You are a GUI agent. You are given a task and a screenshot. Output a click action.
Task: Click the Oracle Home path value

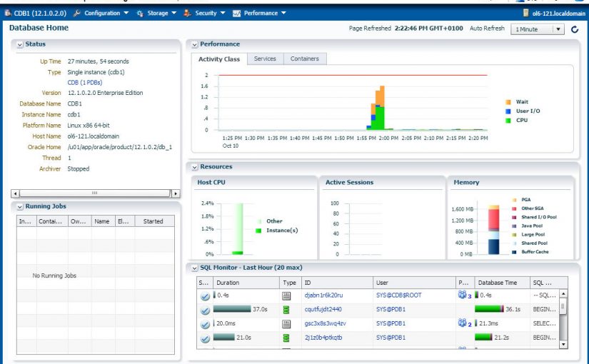click(120, 147)
